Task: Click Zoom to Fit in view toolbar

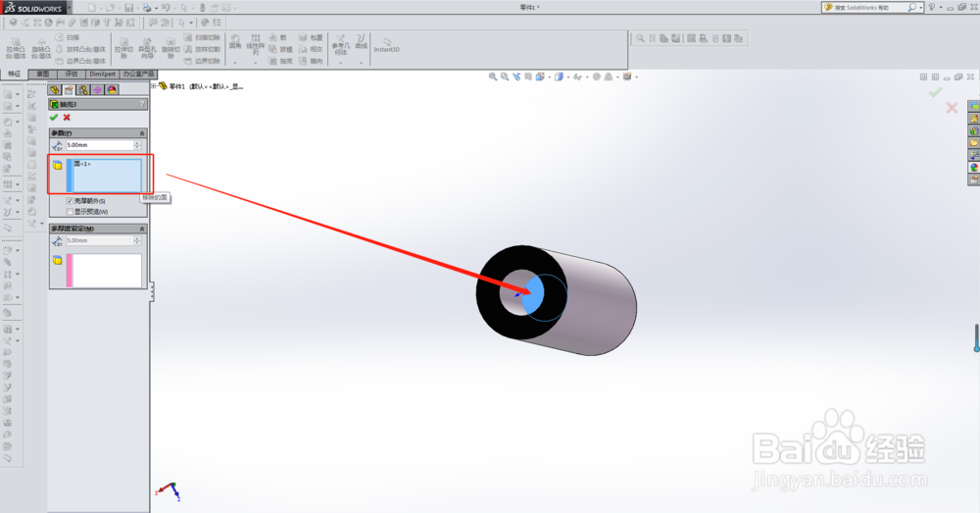Action: point(493,77)
